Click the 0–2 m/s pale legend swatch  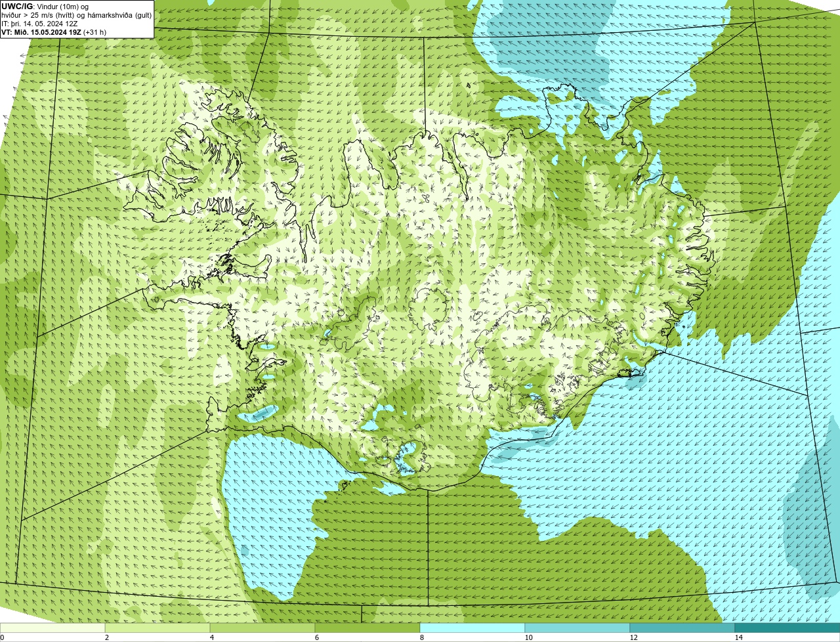[52, 628]
